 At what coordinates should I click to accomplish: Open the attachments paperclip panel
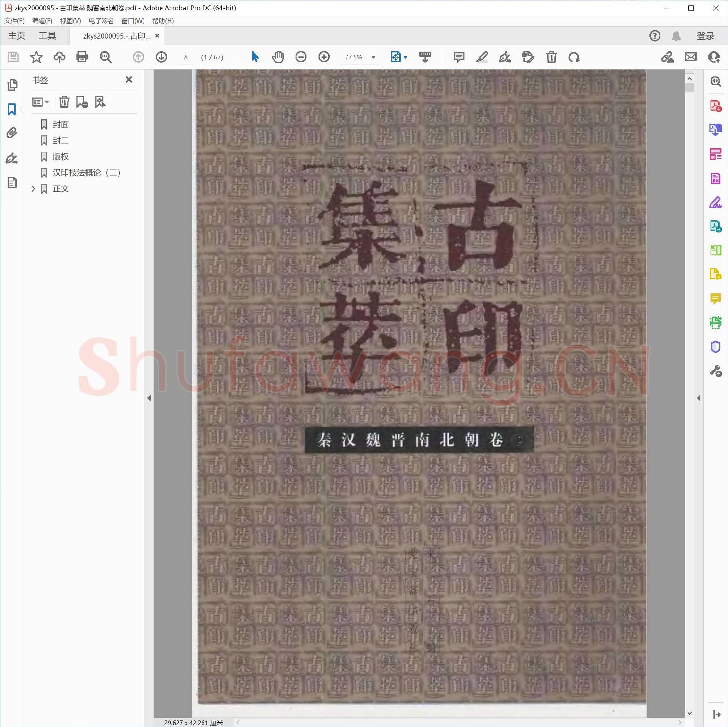[x=12, y=132]
